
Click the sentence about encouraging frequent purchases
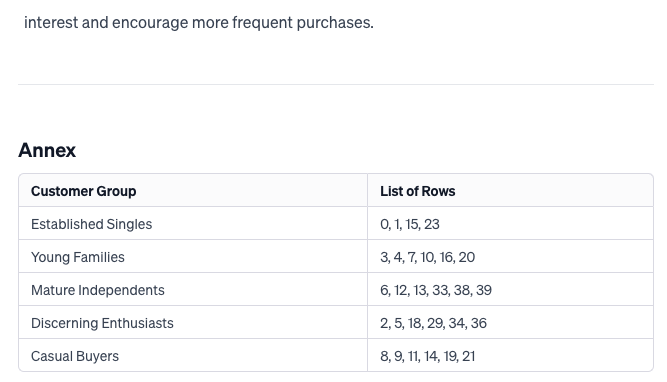[x=199, y=23]
